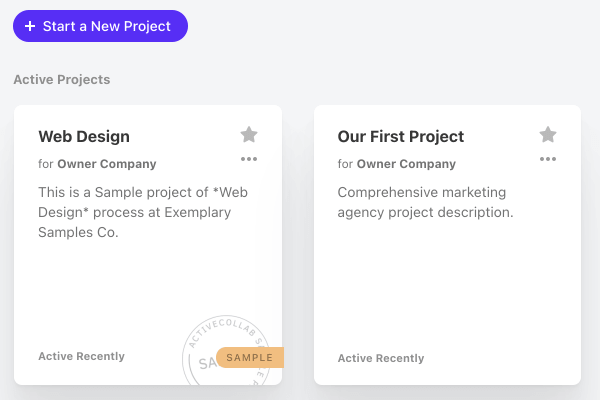Open the Our First Project title
The height and width of the screenshot is (400, 600).
click(x=401, y=137)
